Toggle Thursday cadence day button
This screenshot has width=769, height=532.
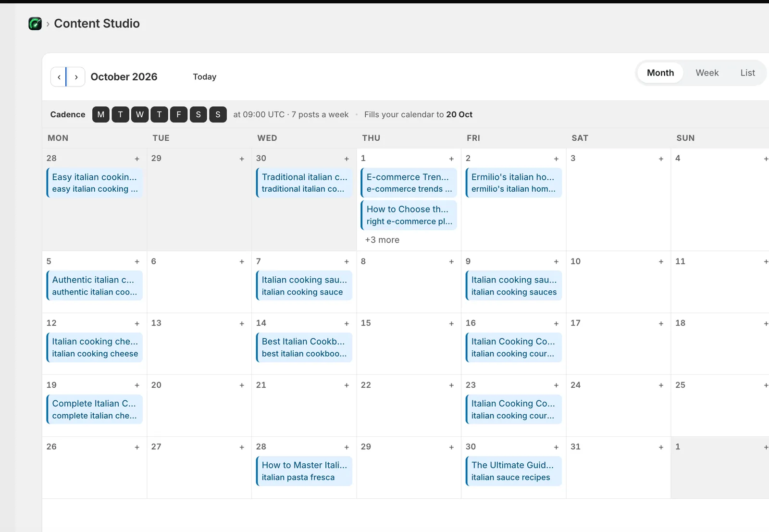[159, 114]
